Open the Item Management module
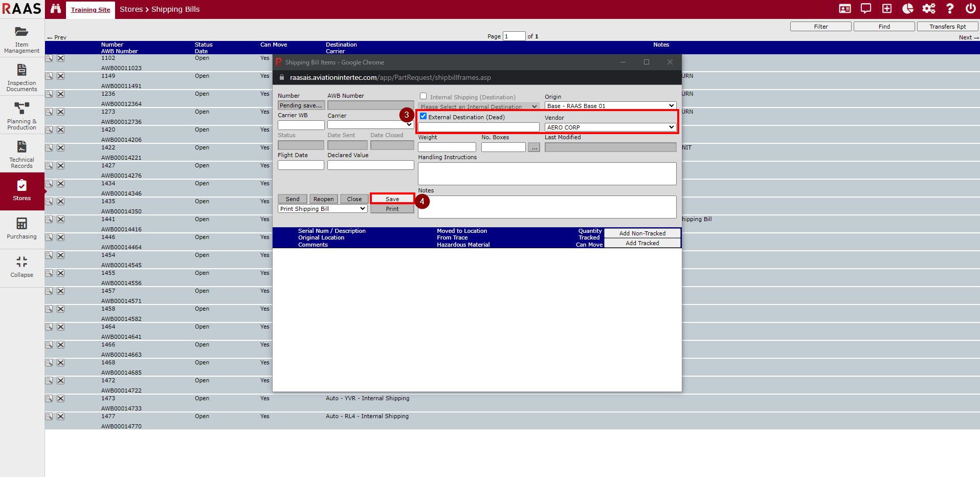The height and width of the screenshot is (477, 980). pos(21,39)
